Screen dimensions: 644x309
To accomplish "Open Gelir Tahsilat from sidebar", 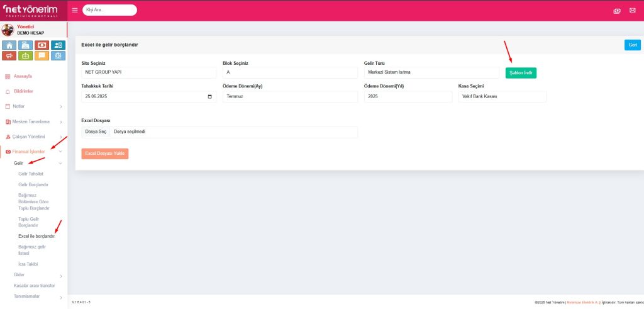I will coord(31,173).
